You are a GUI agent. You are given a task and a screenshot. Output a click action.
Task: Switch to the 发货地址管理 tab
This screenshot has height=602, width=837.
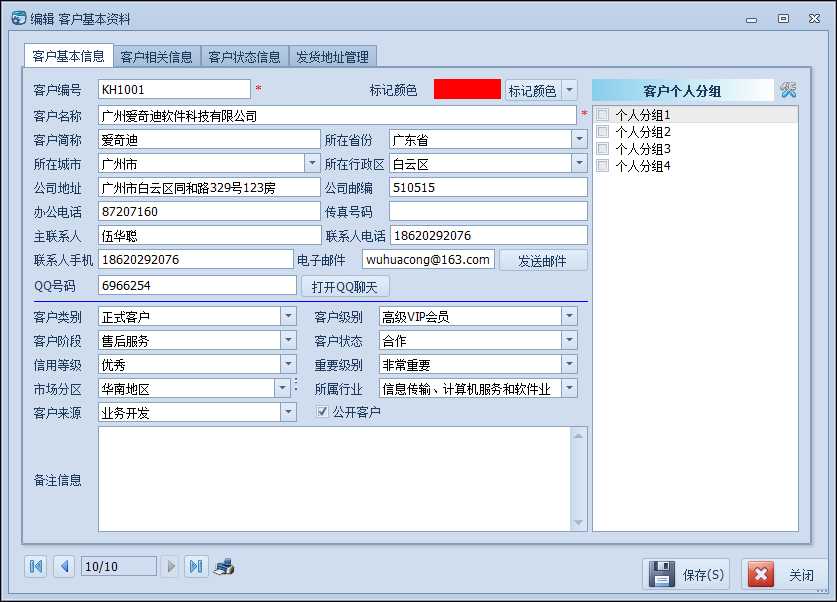[x=333, y=57]
